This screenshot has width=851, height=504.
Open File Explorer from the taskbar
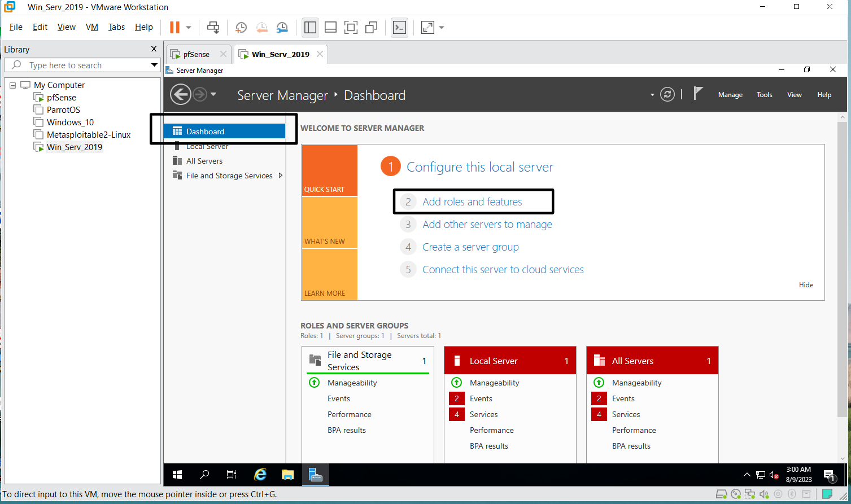pyautogui.click(x=288, y=475)
